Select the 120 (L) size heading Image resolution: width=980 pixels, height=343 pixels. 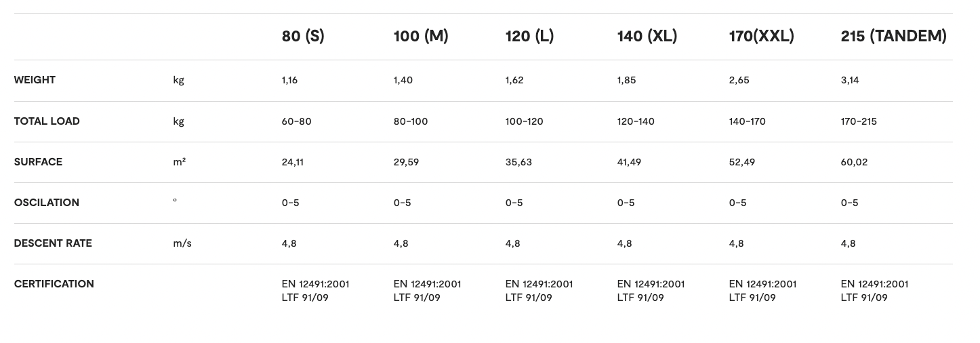coord(529,37)
